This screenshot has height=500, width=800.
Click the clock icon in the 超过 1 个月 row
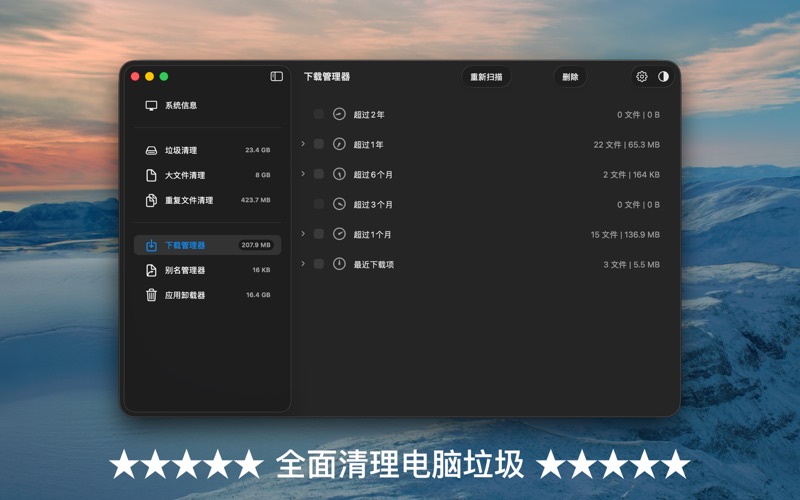339,234
